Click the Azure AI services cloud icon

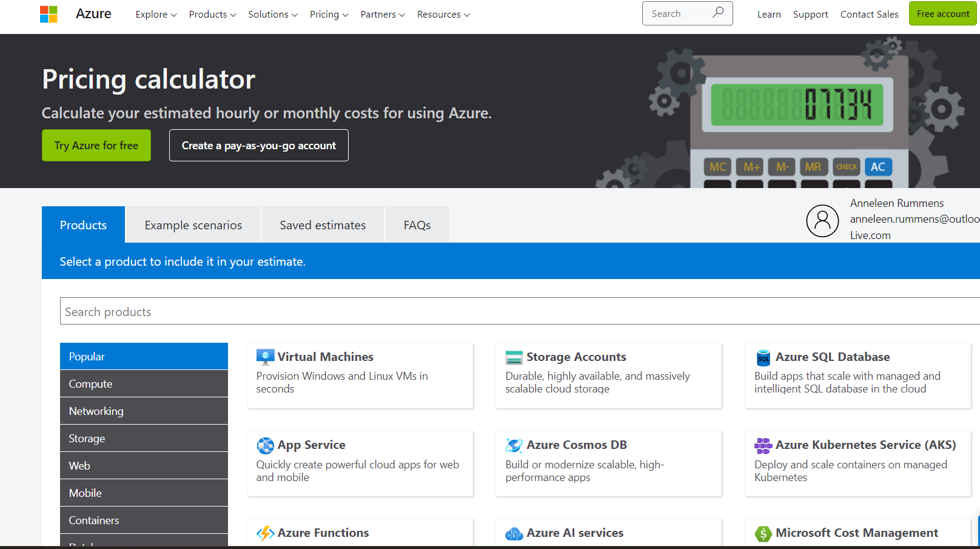(x=514, y=533)
